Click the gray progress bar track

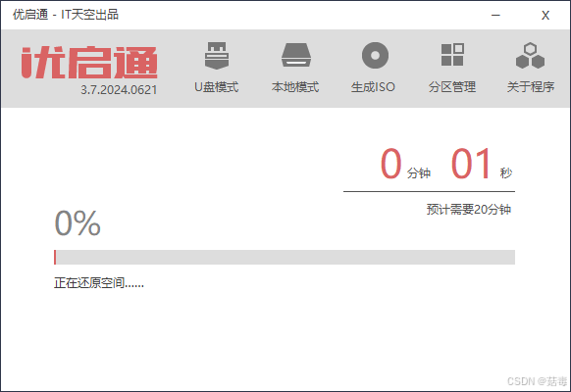tap(285, 257)
